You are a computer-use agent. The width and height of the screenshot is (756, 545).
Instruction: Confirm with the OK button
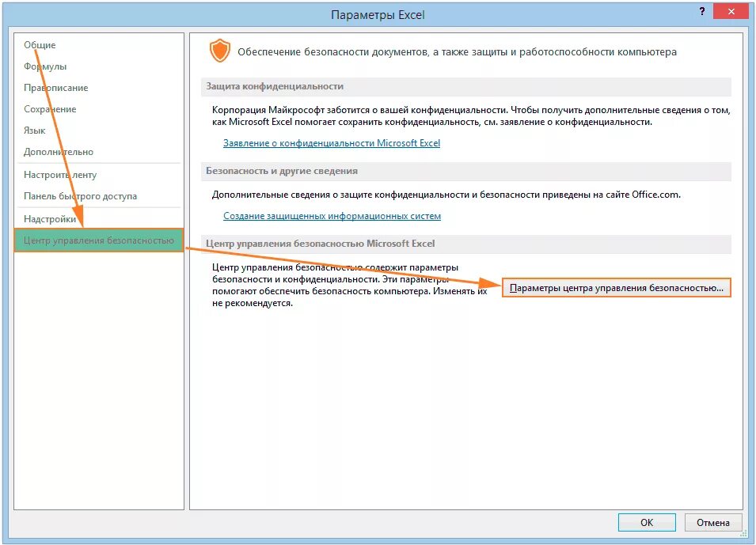click(647, 522)
